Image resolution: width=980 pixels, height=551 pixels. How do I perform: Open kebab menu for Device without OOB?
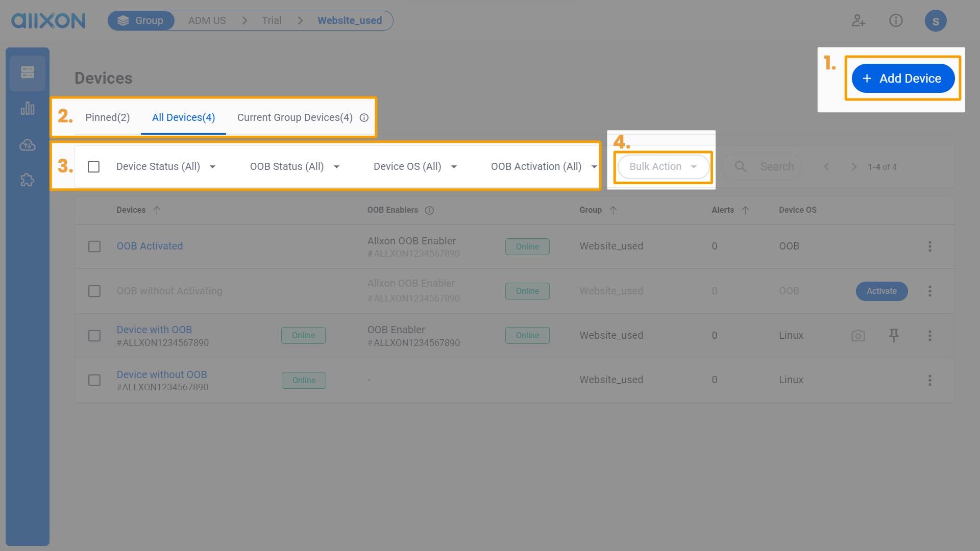click(x=930, y=380)
